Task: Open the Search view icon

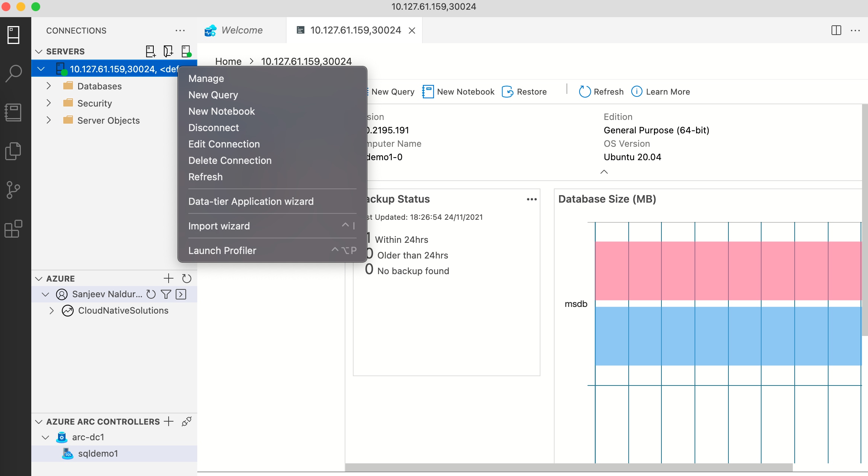Action: click(13, 73)
